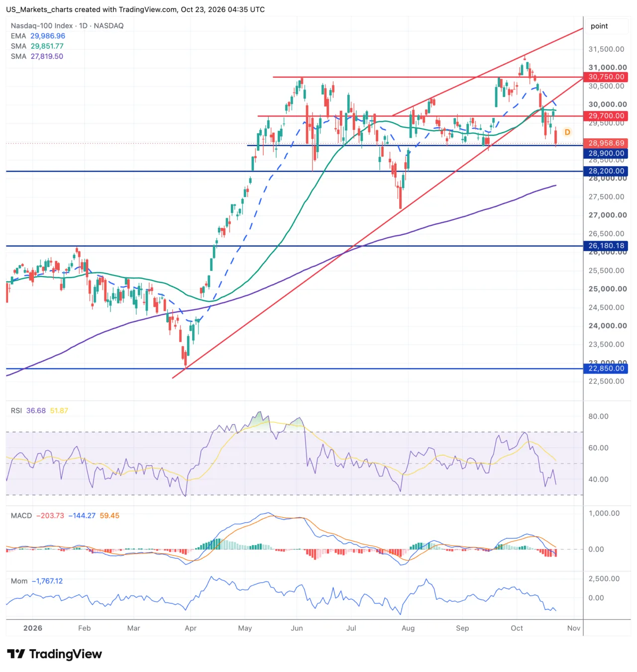637x672 pixels.
Task: Click RSI average value 51.87
Action: (59, 411)
